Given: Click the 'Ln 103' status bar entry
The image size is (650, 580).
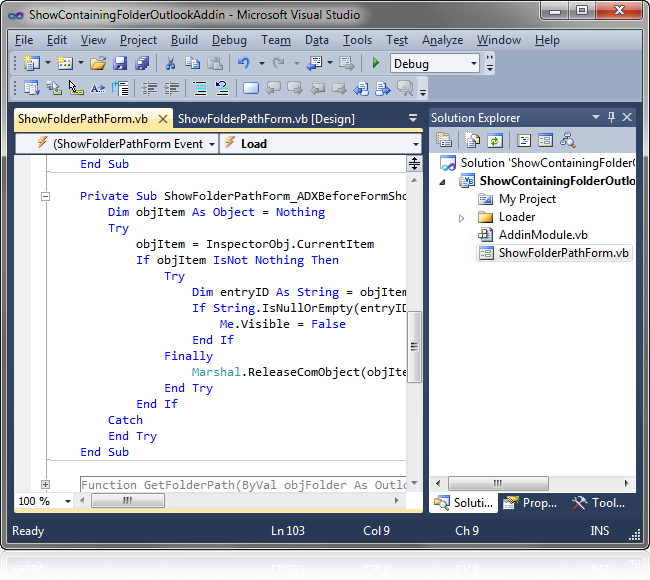Looking at the screenshot, I should pyautogui.click(x=288, y=531).
